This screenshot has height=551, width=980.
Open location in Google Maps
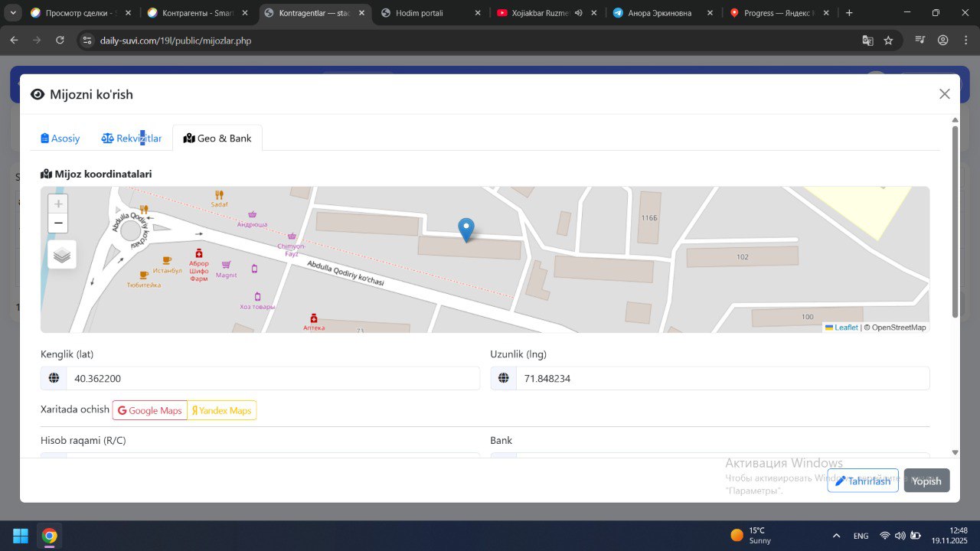[x=150, y=410]
